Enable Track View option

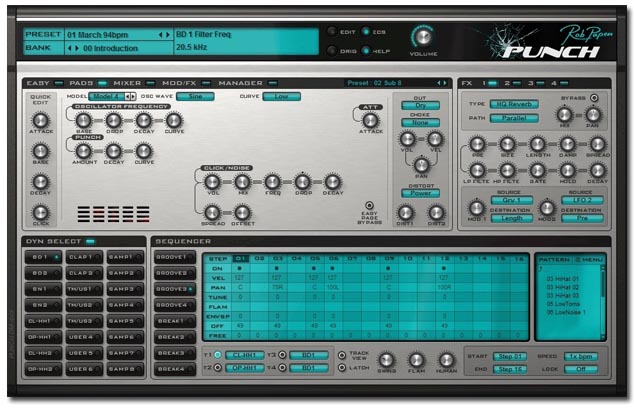point(342,355)
